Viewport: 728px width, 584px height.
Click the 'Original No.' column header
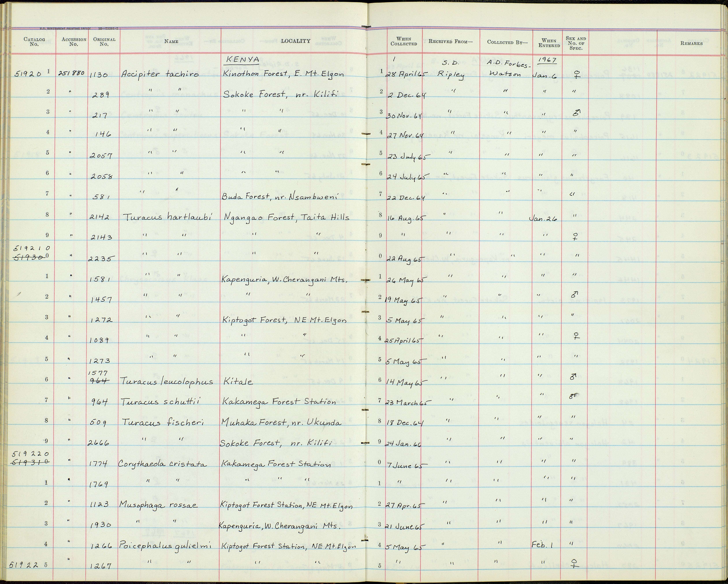click(104, 42)
